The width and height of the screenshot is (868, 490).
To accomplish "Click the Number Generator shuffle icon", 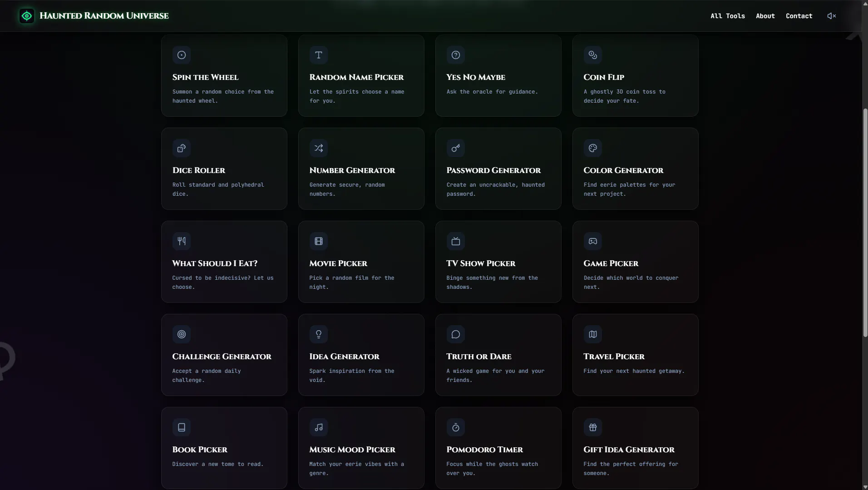I will pyautogui.click(x=319, y=148).
